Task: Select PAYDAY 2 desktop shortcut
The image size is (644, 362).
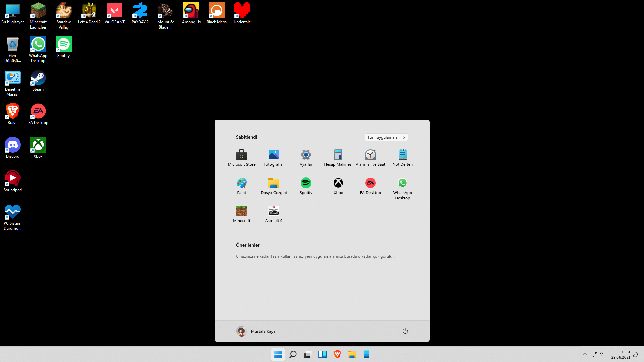Action: tap(140, 14)
